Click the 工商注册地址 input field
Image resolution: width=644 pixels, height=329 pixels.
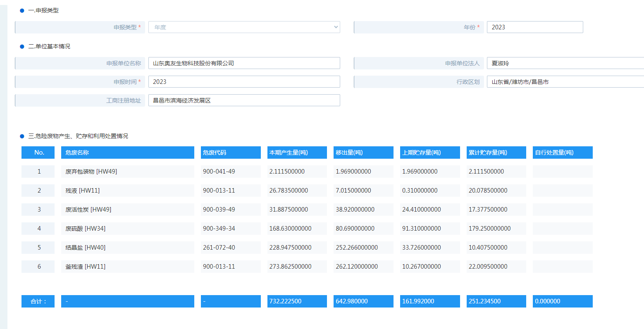tap(244, 100)
